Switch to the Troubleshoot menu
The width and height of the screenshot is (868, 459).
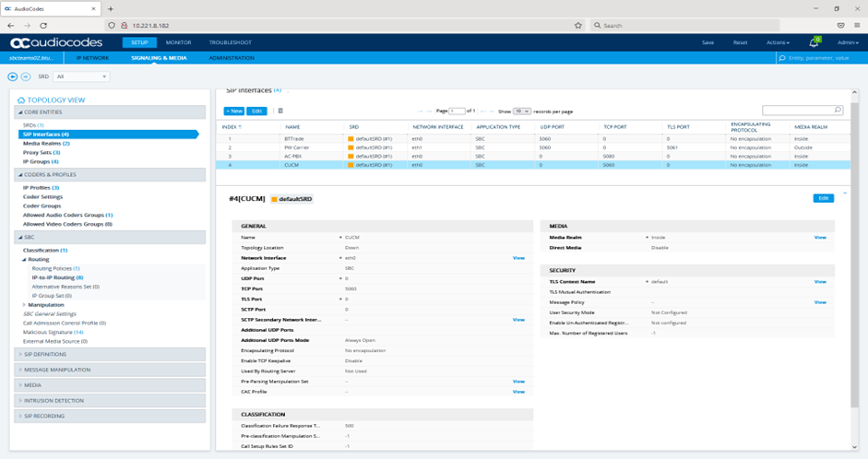pyautogui.click(x=231, y=42)
